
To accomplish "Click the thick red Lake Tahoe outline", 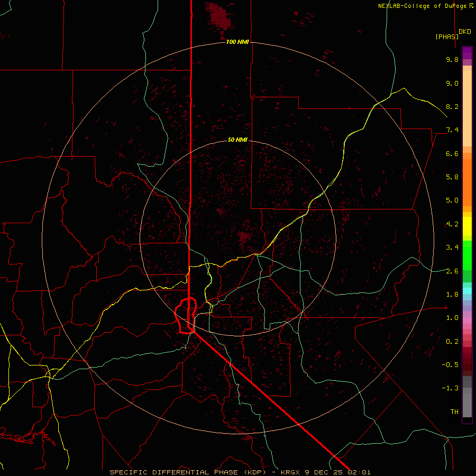I will (186, 316).
